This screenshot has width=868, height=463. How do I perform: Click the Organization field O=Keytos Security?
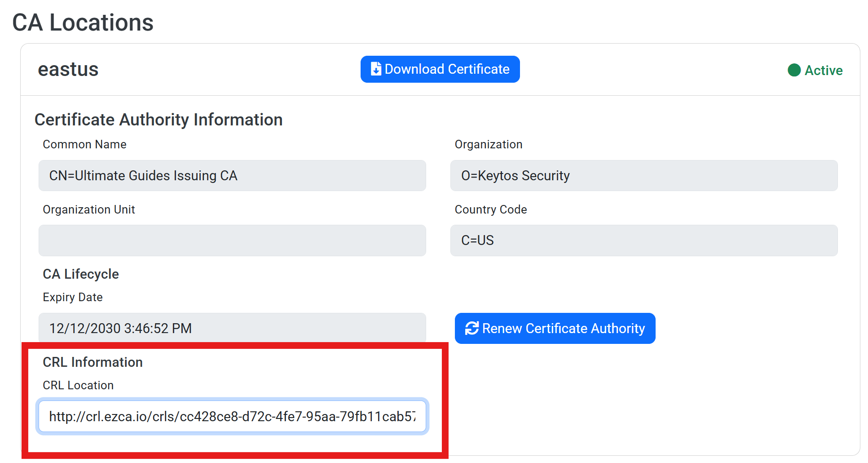(x=644, y=175)
